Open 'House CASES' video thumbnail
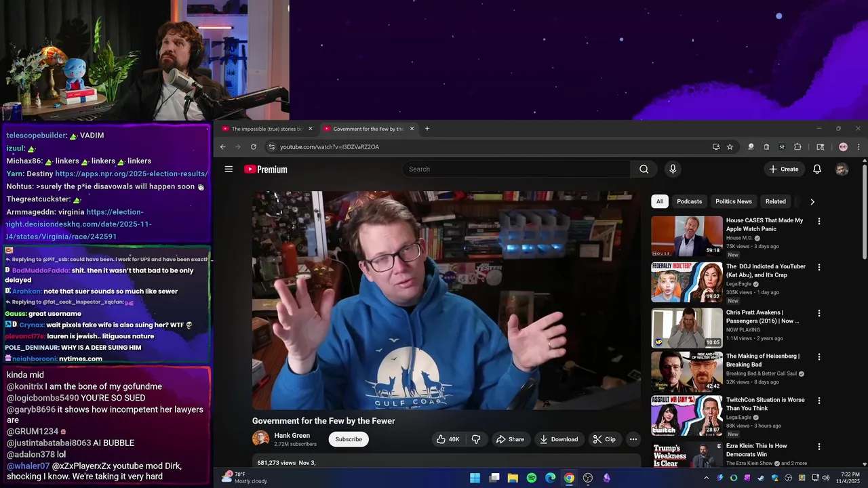Screen dimensions: 868x488 point(687,236)
